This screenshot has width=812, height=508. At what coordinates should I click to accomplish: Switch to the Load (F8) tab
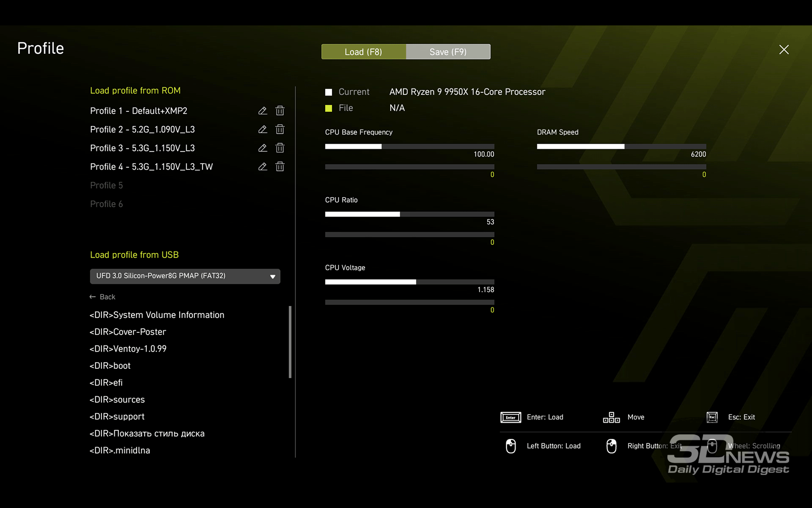(x=363, y=52)
